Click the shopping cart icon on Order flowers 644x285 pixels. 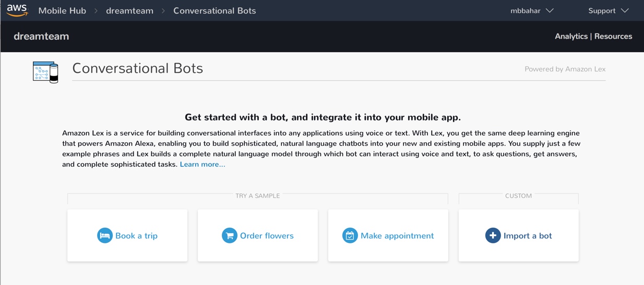pos(230,236)
